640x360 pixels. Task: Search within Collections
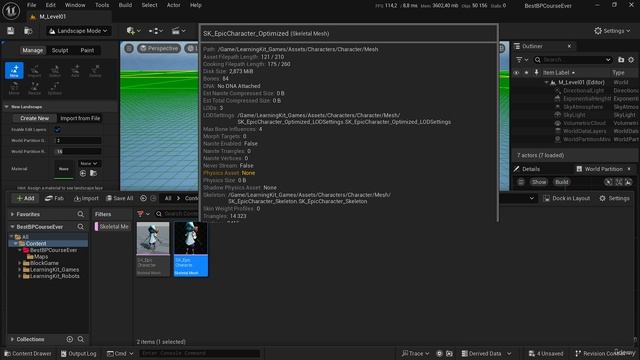click(x=81, y=339)
